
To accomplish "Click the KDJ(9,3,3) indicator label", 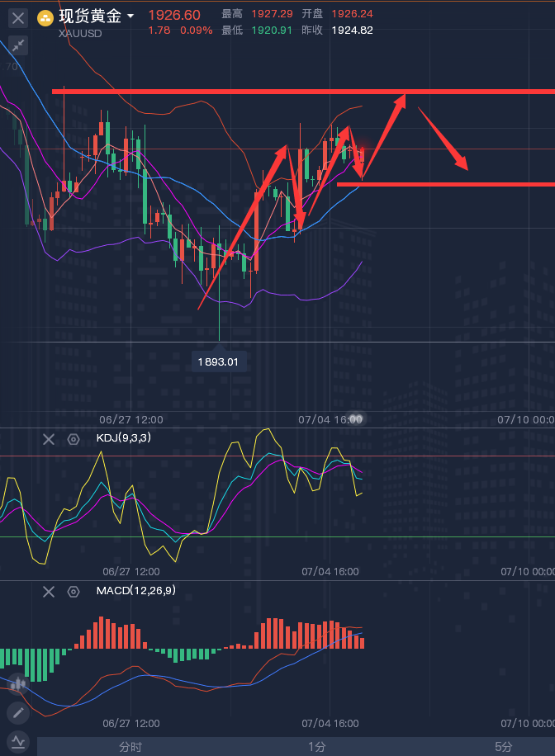I will click(x=124, y=437).
